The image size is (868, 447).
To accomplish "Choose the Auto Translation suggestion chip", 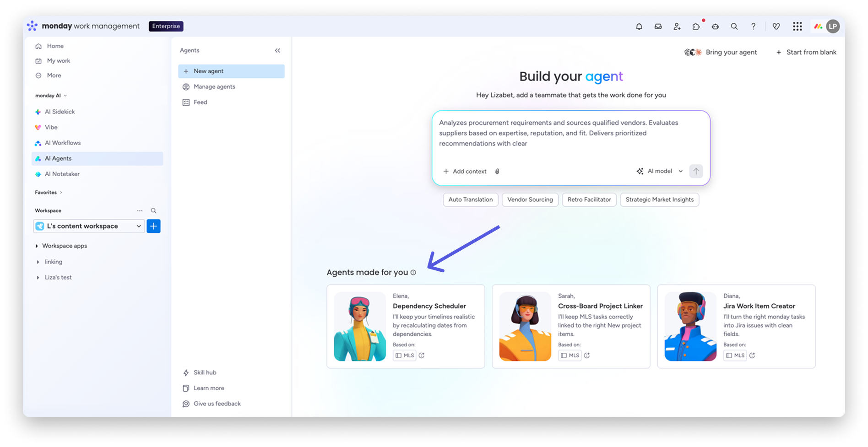I will pos(471,199).
